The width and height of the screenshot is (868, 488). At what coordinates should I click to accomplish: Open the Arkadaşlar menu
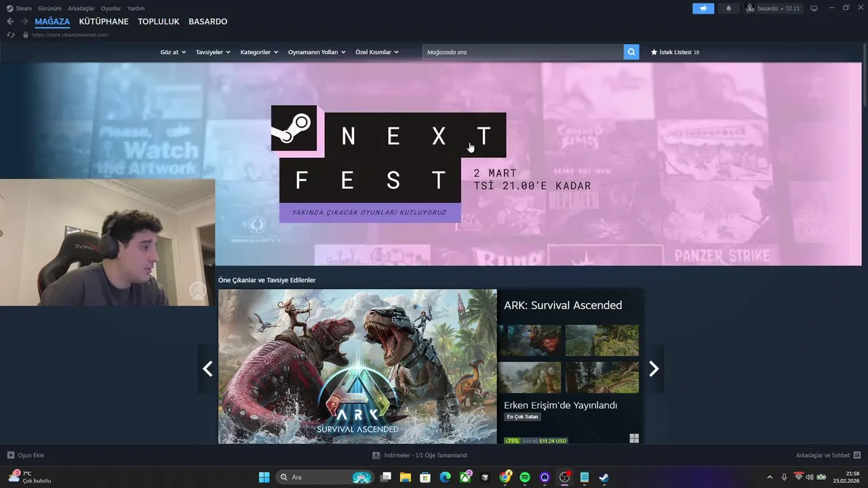pyautogui.click(x=81, y=8)
